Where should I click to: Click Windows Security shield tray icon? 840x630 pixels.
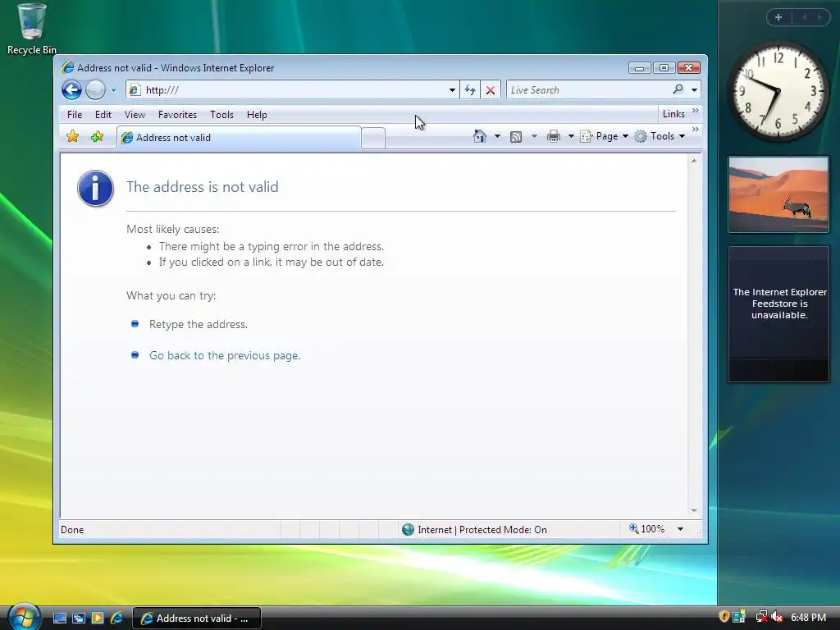tap(724, 617)
